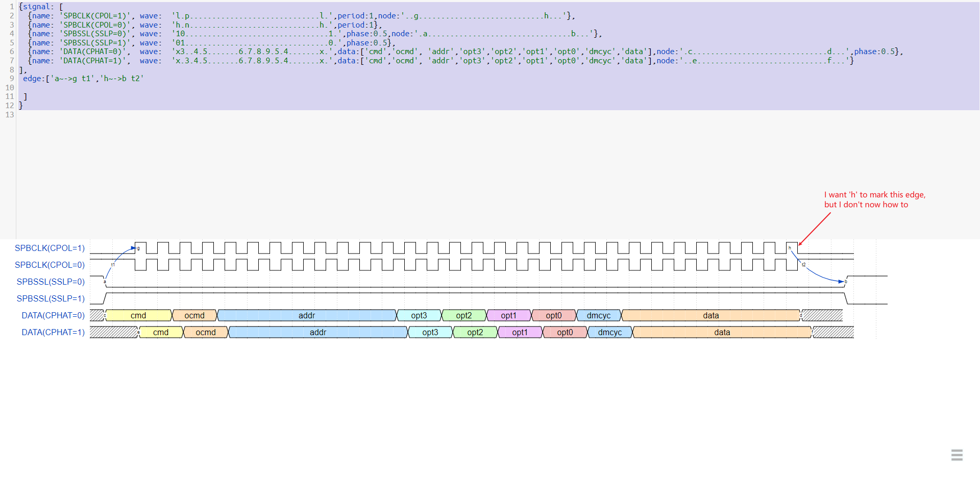This screenshot has height=478, width=980.
Task: Select the SPBCLK(CPOL=1) signal label
Action: click(50, 248)
